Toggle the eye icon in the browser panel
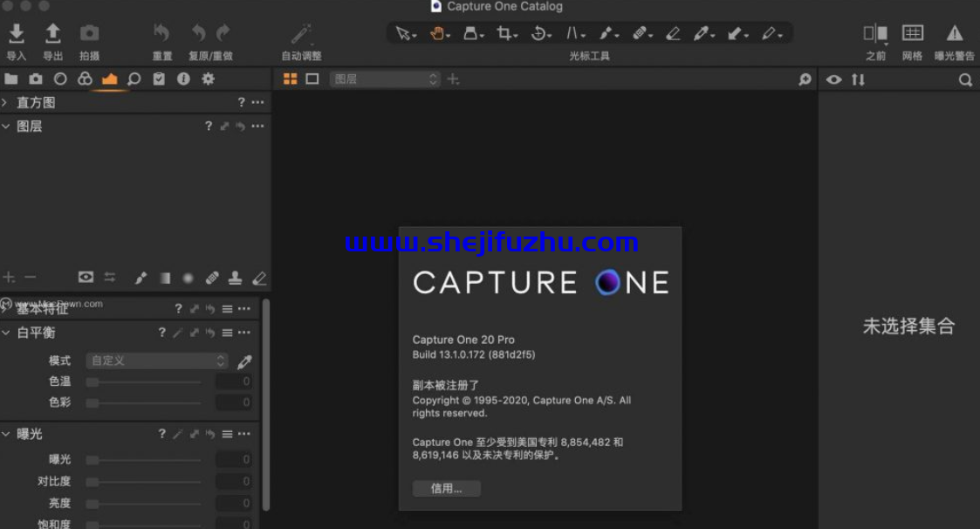The width and height of the screenshot is (980, 529). 833,80
